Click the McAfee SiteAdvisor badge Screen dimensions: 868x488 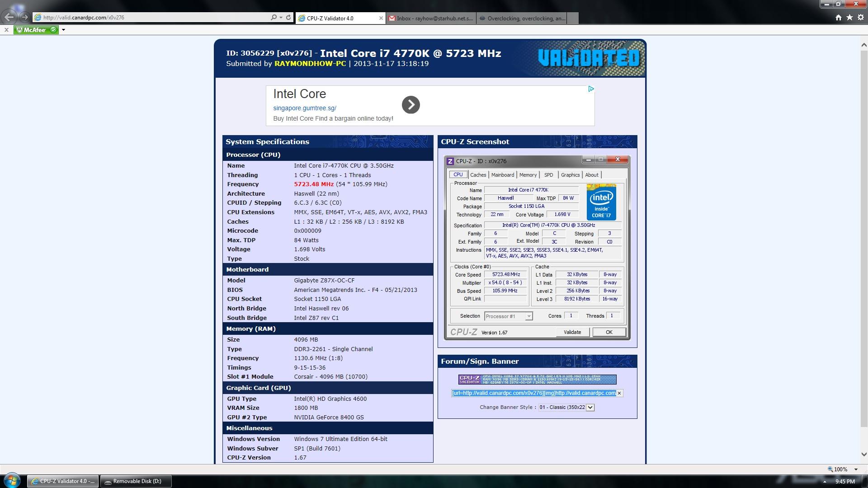pos(36,30)
